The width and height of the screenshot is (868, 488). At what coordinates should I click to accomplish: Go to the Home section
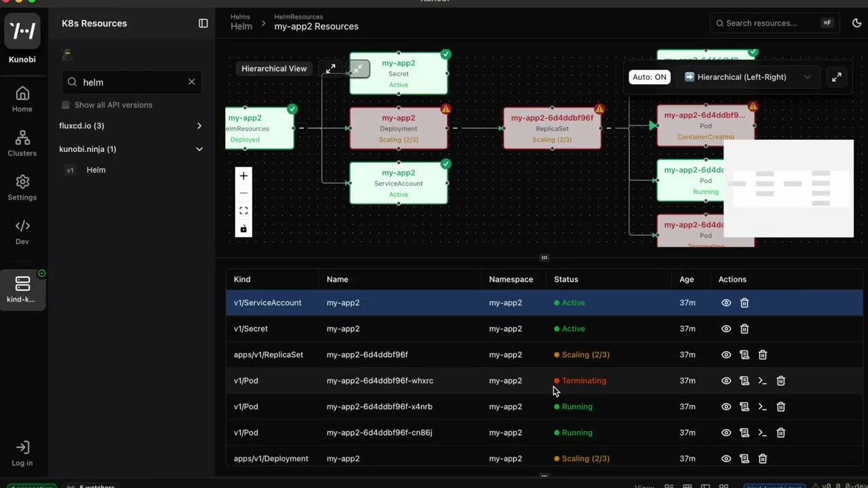22,99
